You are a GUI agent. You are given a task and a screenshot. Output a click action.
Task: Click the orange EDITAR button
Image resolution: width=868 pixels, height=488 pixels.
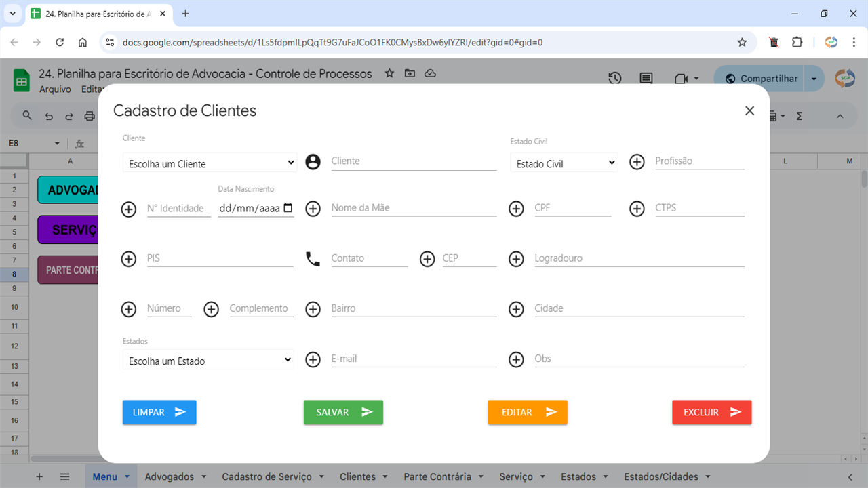coord(527,412)
